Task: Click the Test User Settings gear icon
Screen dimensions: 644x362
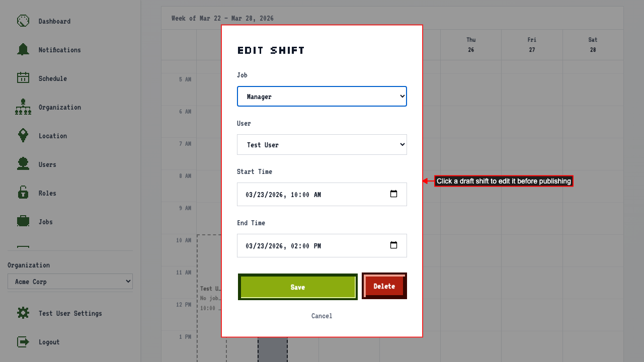Action: click(x=23, y=313)
